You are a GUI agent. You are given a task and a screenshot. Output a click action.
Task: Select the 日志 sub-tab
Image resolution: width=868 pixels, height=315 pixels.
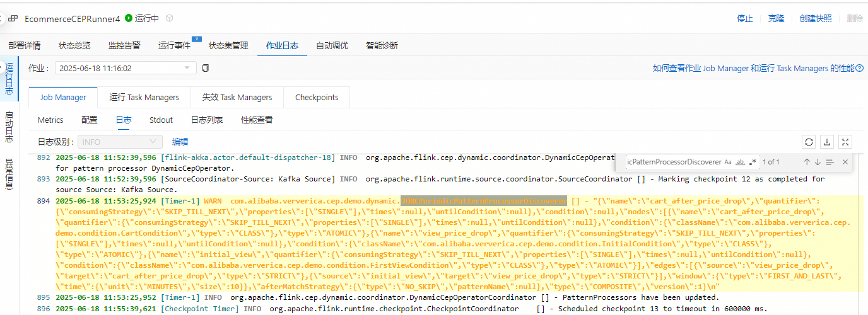[x=124, y=120]
